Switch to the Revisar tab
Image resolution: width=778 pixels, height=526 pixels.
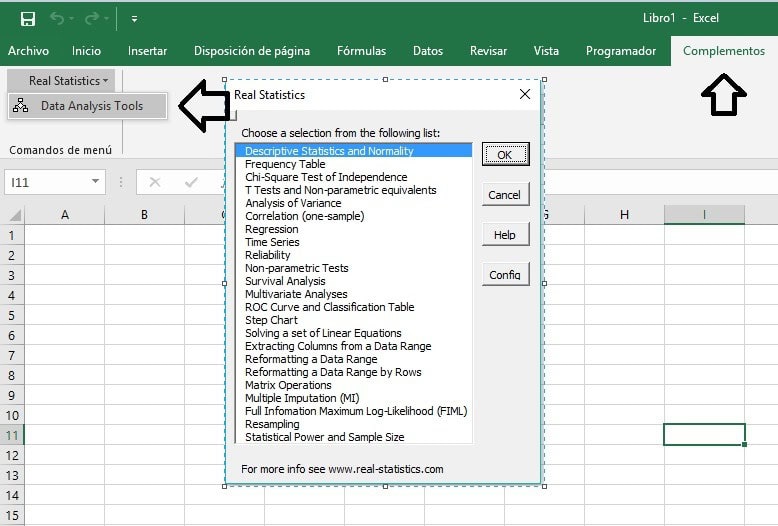(488, 51)
